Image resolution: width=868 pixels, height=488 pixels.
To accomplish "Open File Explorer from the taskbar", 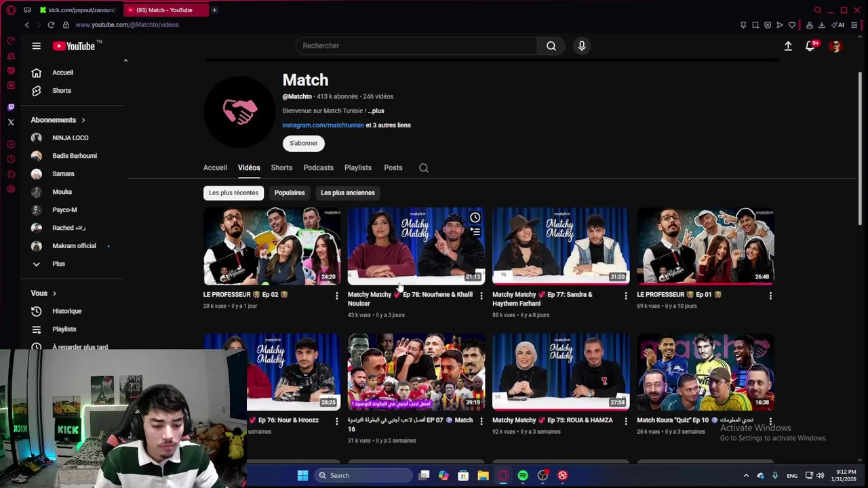I will pos(483,476).
